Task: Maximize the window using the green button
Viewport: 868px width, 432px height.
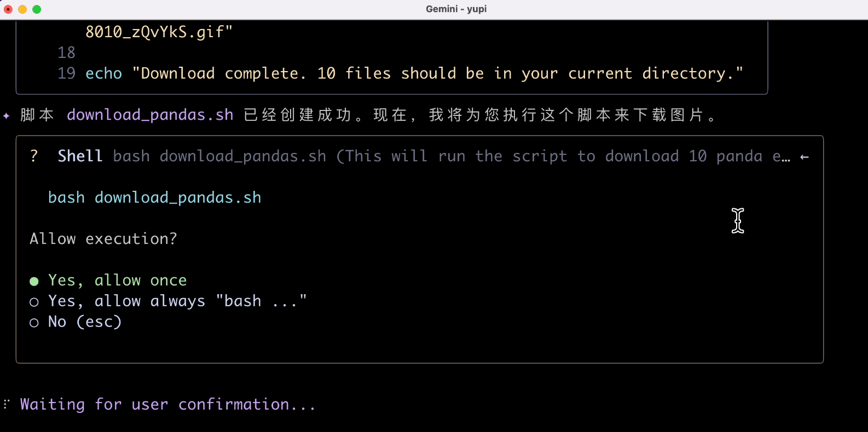Action: 37,9
